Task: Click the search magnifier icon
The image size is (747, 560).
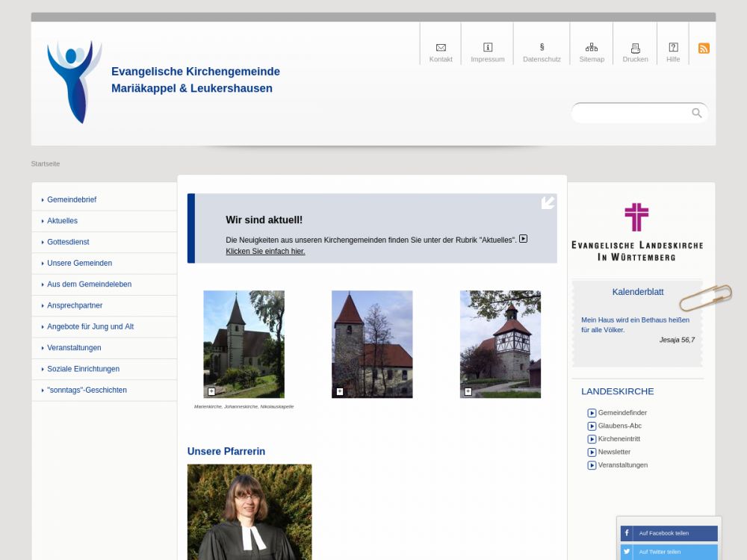Action: point(696,113)
